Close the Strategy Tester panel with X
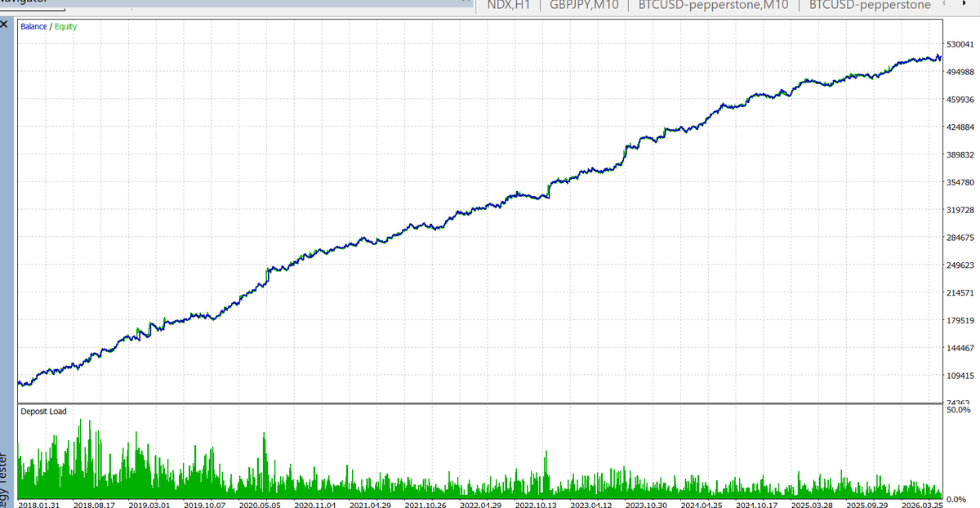980x508 pixels. [x=5, y=25]
